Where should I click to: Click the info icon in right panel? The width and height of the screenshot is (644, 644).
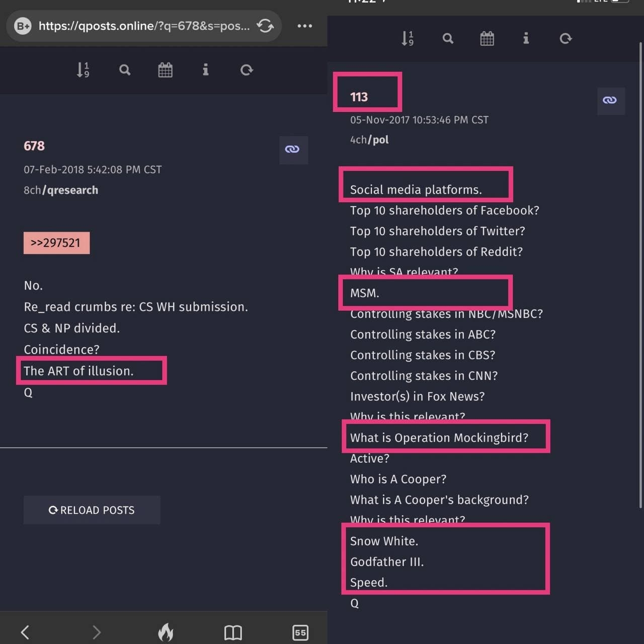point(526,38)
